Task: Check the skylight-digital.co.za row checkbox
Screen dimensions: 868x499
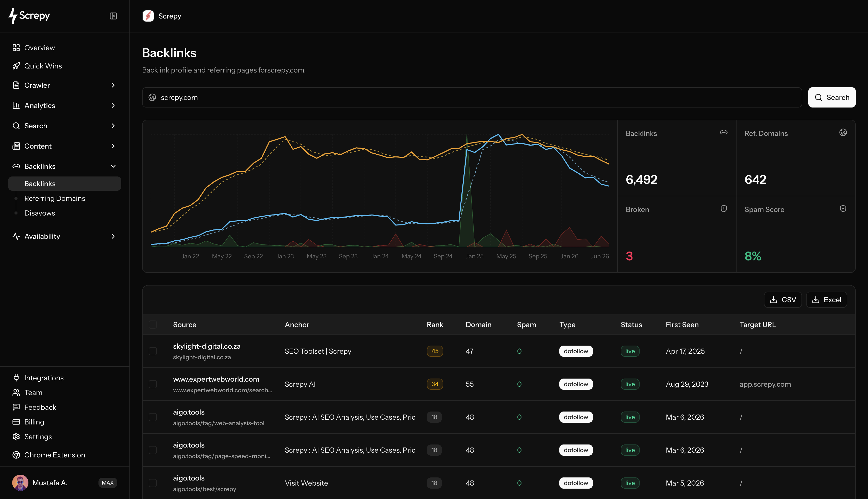Action: click(x=153, y=351)
